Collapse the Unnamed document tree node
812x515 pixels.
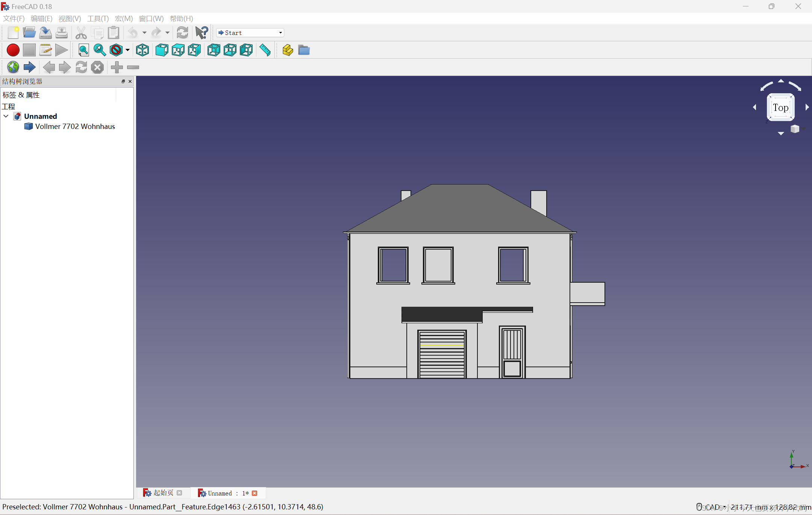(x=6, y=116)
